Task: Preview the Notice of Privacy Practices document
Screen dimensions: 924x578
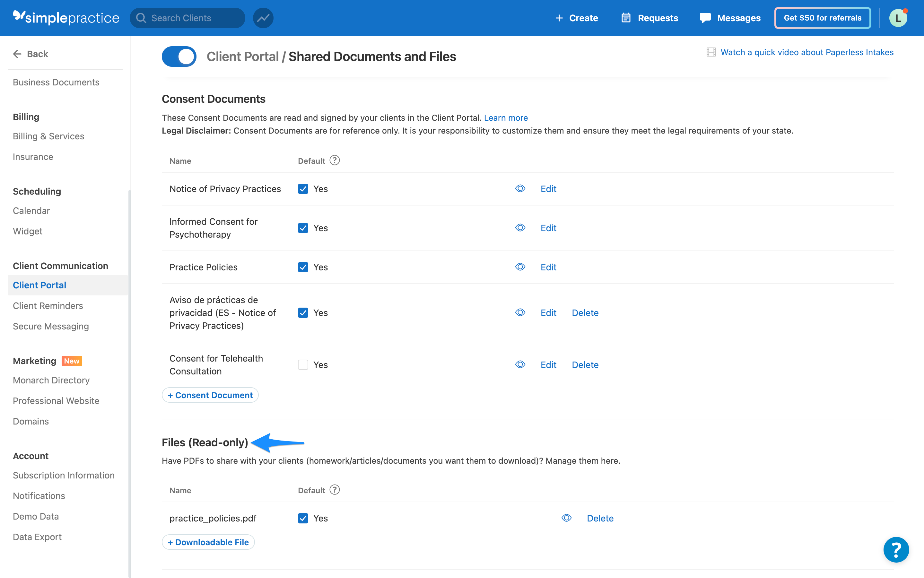Action: click(520, 188)
